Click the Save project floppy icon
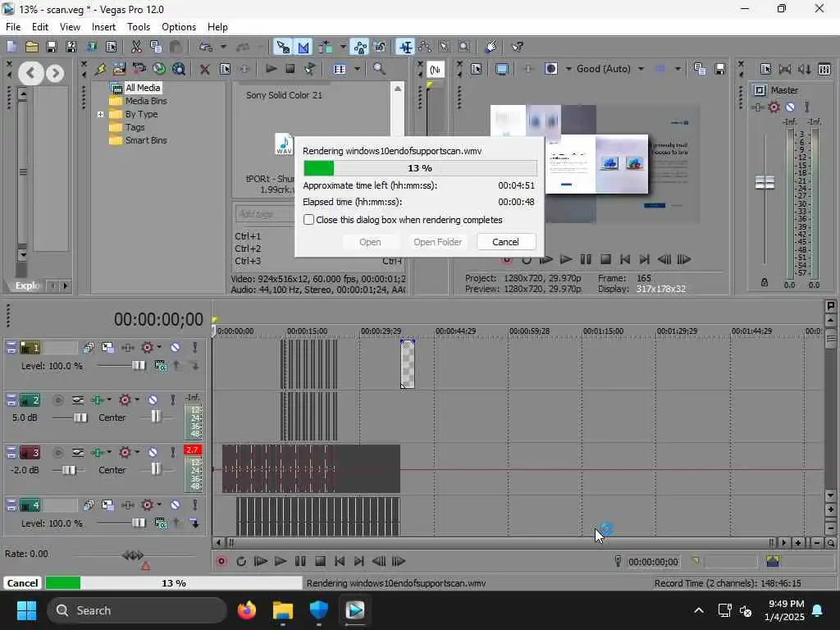 pyautogui.click(x=51, y=47)
